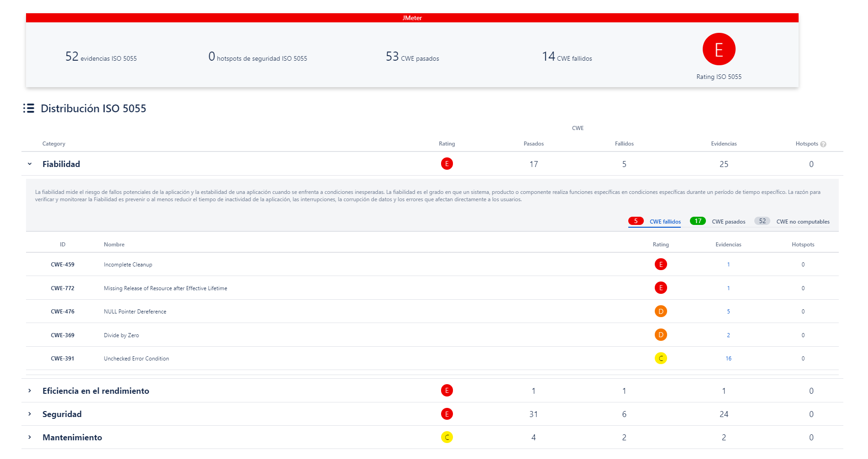Click the Distribución ISO 5055 heading
Viewport: 868px width, 459px height.
[93, 109]
